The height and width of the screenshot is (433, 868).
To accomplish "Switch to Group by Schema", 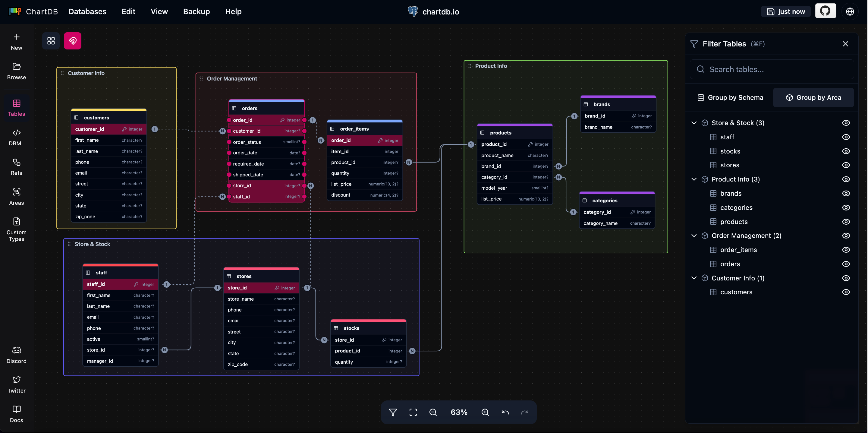I will pos(730,97).
